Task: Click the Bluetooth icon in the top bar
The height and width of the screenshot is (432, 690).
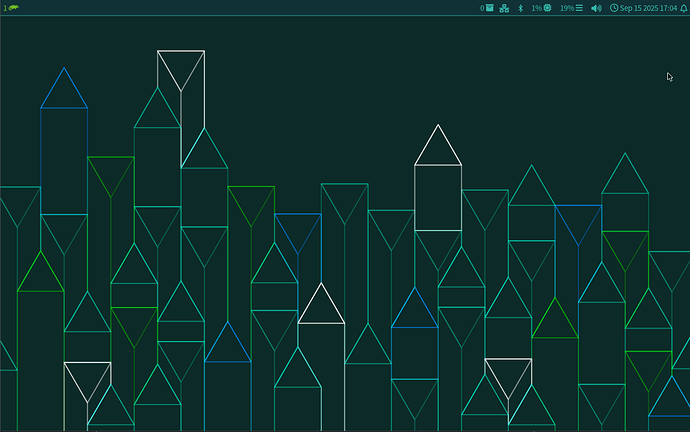Action: 519,8
